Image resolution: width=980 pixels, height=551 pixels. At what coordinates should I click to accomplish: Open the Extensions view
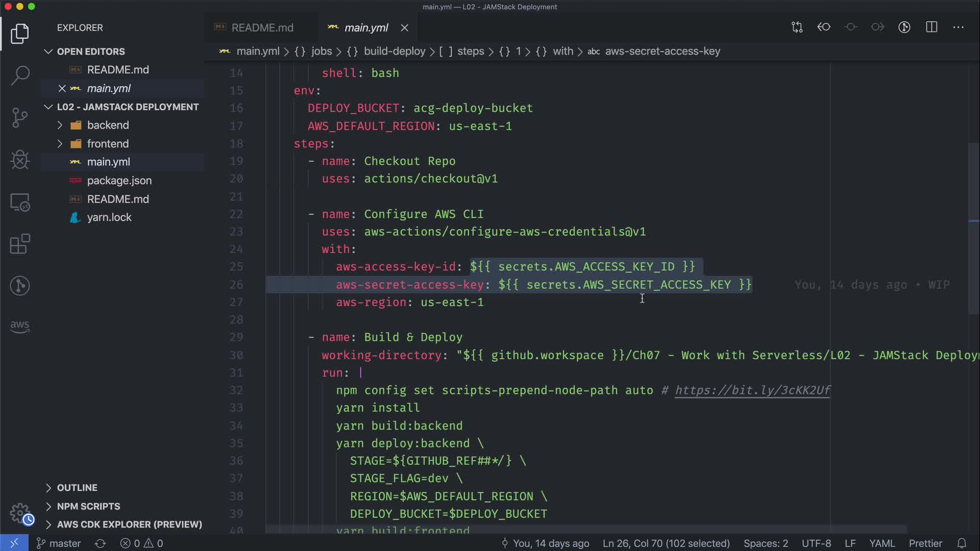[20, 244]
